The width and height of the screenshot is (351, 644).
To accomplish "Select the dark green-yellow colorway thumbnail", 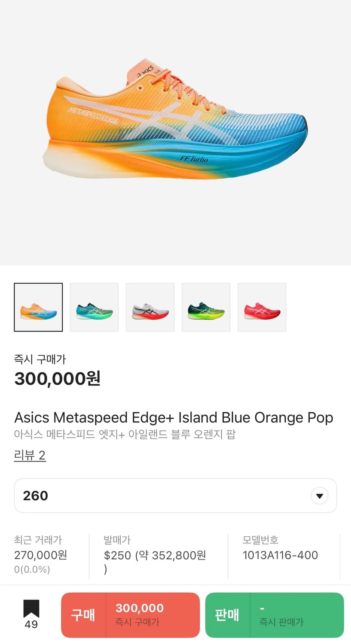I will pos(206,307).
